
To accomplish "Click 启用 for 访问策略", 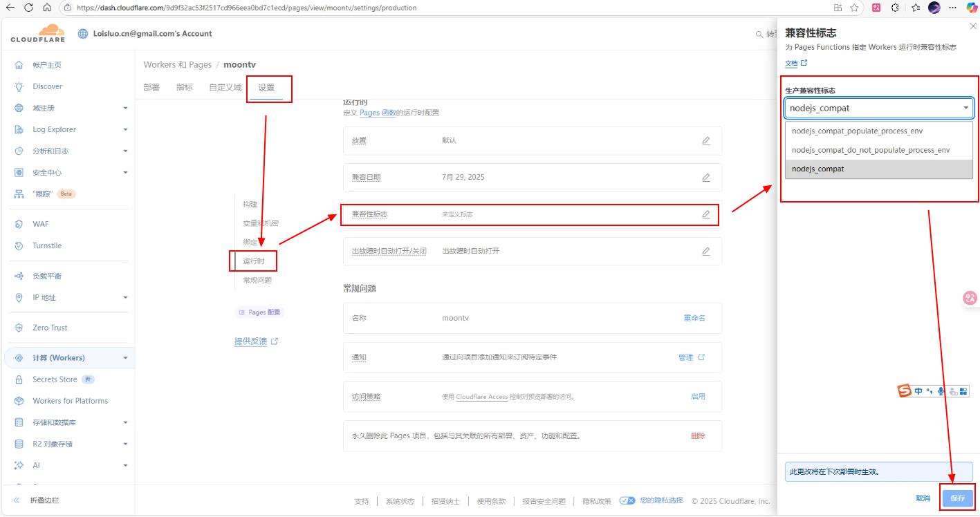I will coord(698,397).
